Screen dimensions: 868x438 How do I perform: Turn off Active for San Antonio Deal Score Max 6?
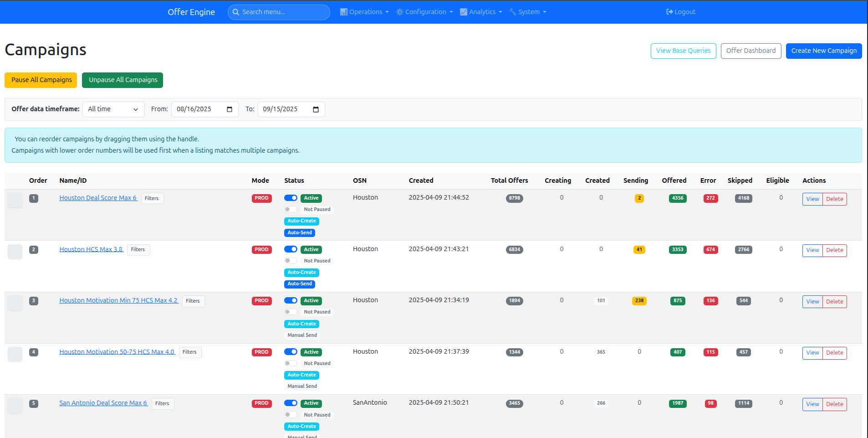(291, 403)
